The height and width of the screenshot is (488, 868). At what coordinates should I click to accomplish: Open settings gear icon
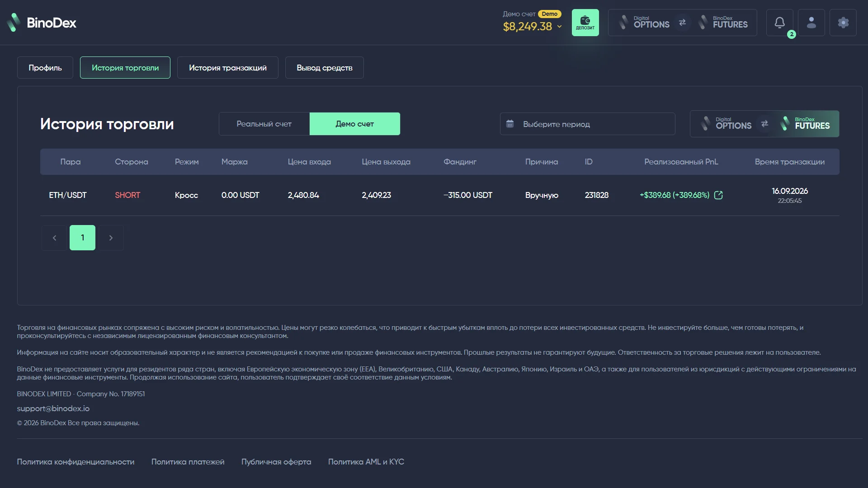coord(843,23)
